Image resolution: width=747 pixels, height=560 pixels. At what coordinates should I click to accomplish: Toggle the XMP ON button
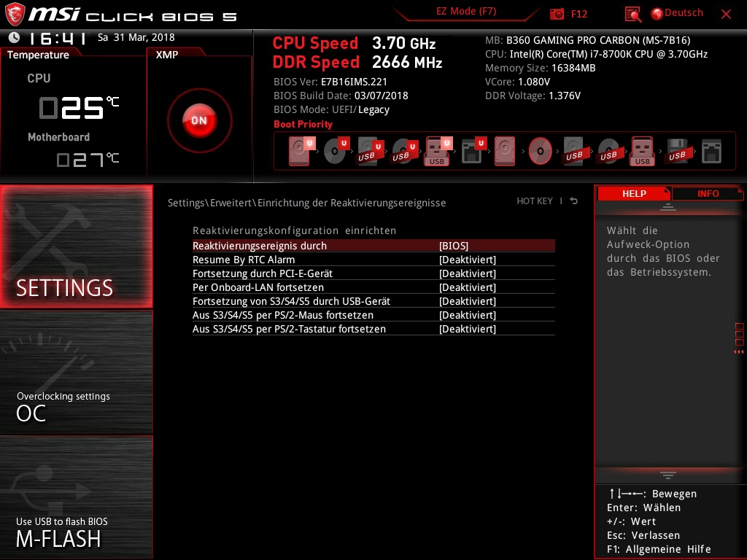point(200,120)
